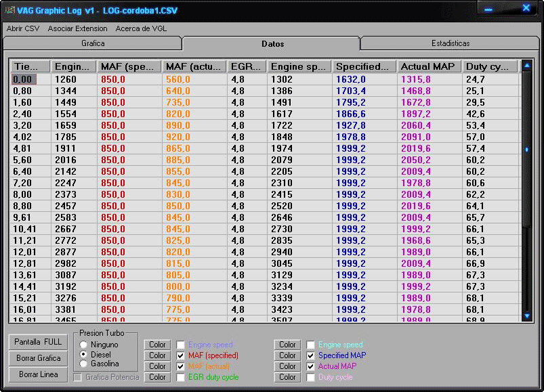Switch to the Estadisticas tab
Viewport: 544px width, 392px height.
point(451,43)
